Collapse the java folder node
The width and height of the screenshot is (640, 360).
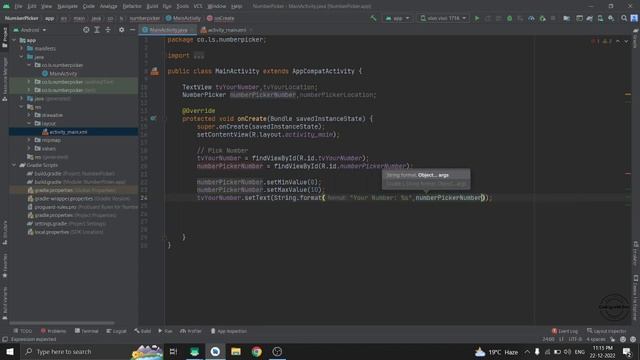point(22,57)
